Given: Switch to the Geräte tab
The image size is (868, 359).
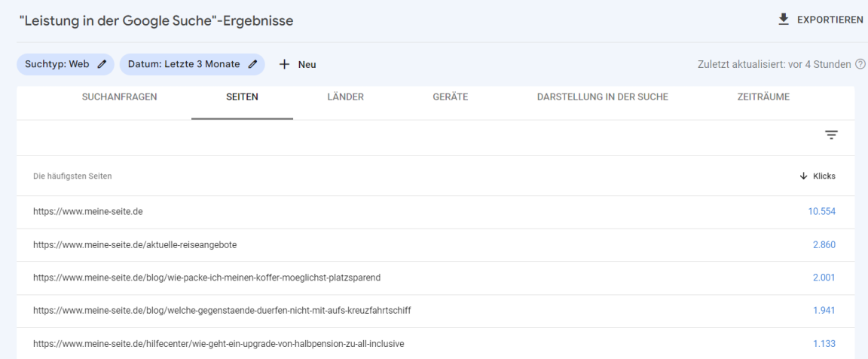Looking at the screenshot, I should click(x=451, y=97).
